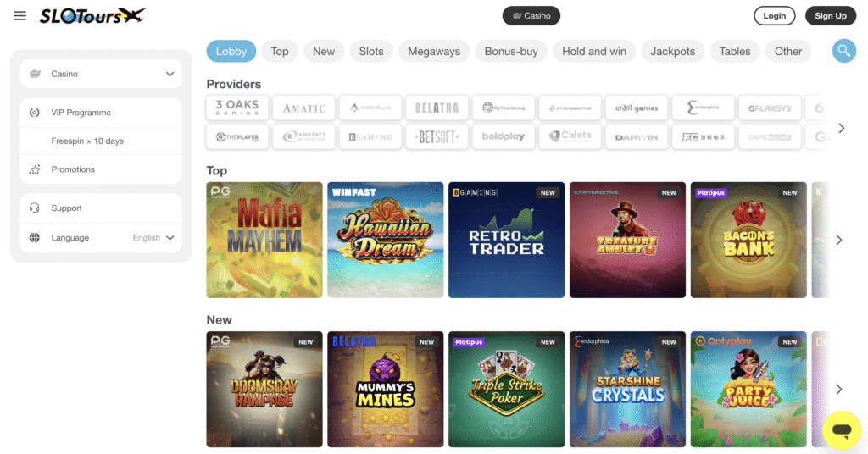This screenshot has width=868, height=454.
Task: Click the Sign Up button
Action: (x=831, y=15)
